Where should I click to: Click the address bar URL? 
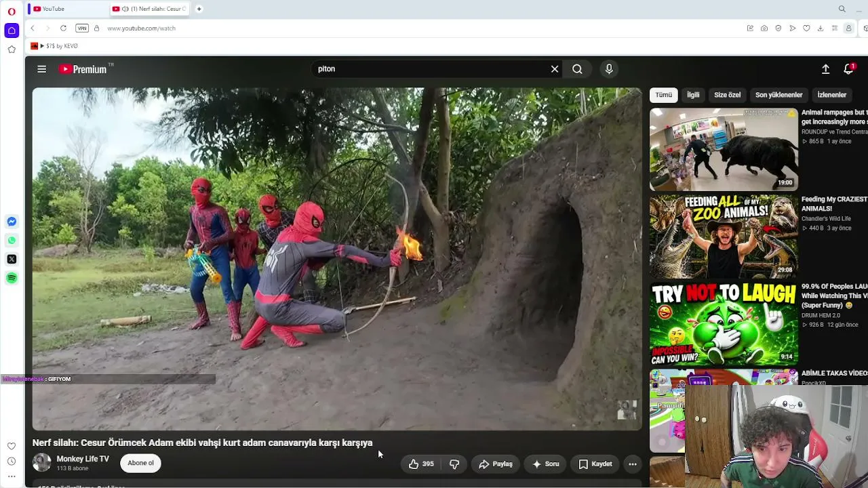point(141,28)
